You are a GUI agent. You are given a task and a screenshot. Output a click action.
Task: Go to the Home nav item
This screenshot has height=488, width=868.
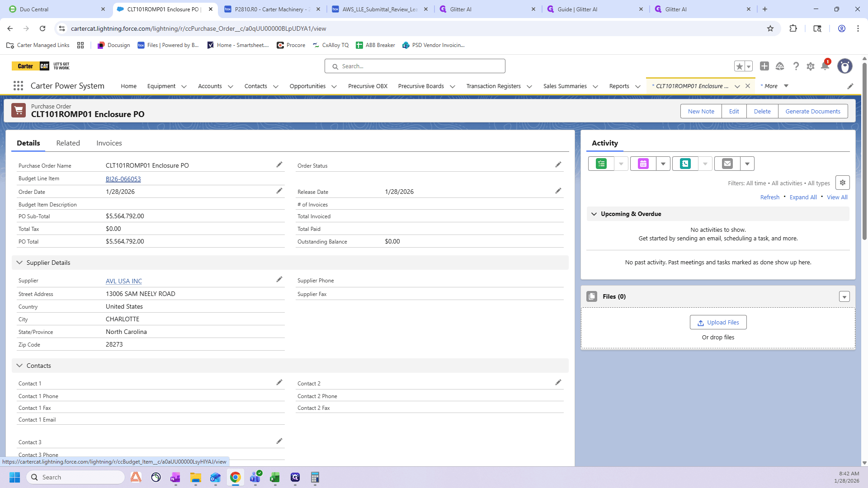pos(128,86)
